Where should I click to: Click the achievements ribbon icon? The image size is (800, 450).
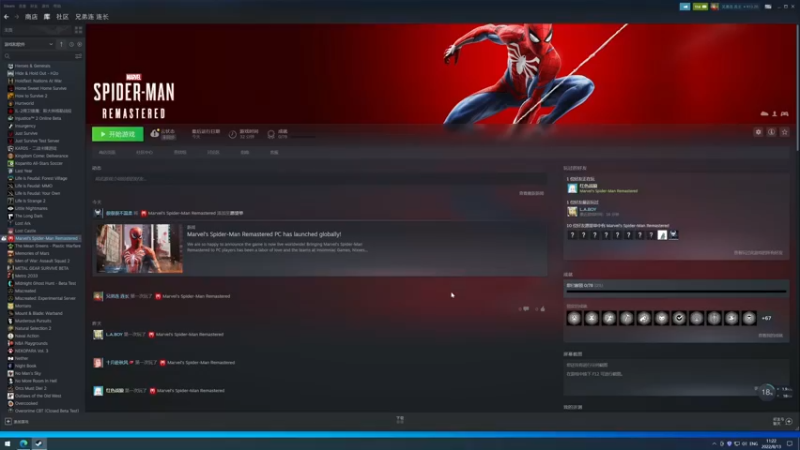pyautogui.click(x=271, y=134)
